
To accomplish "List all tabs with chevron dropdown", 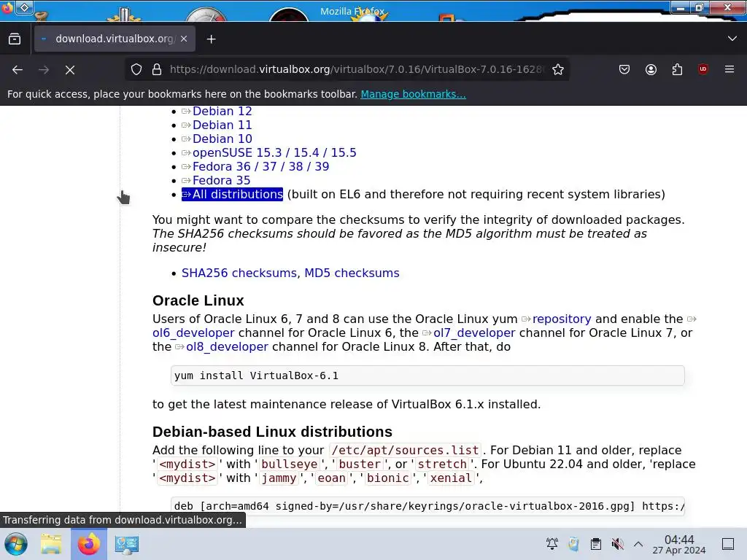I will click(732, 39).
